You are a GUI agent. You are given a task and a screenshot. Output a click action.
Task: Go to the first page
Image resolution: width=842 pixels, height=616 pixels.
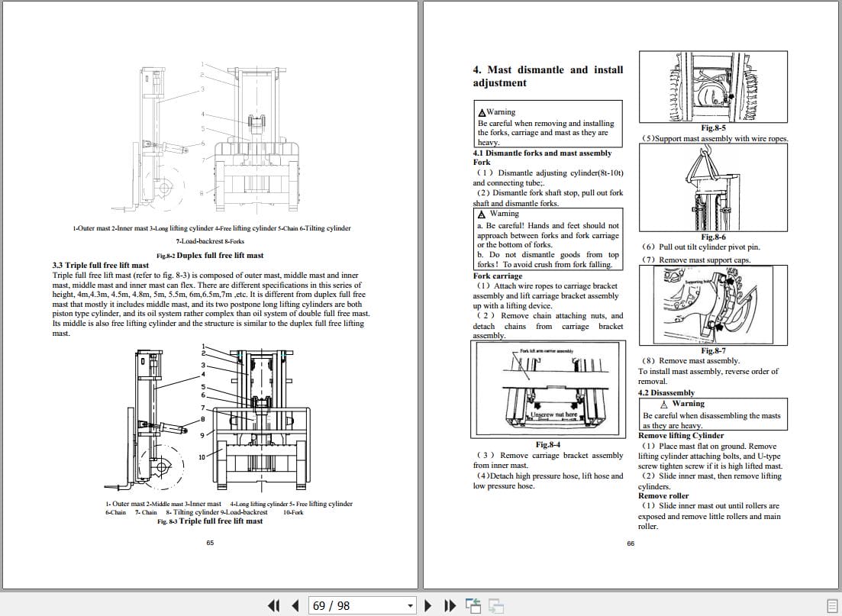coord(273,606)
